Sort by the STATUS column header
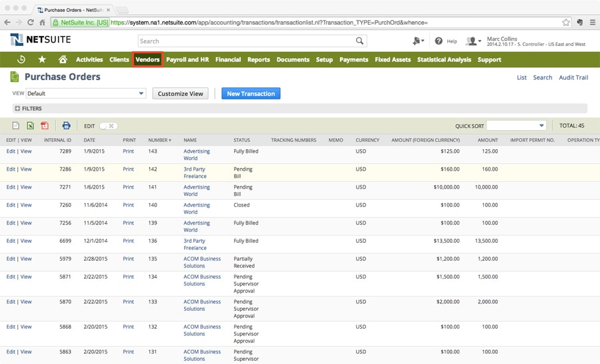Image resolution: width=600 pixels, height=364 pixels. click(x=242, y=140)
